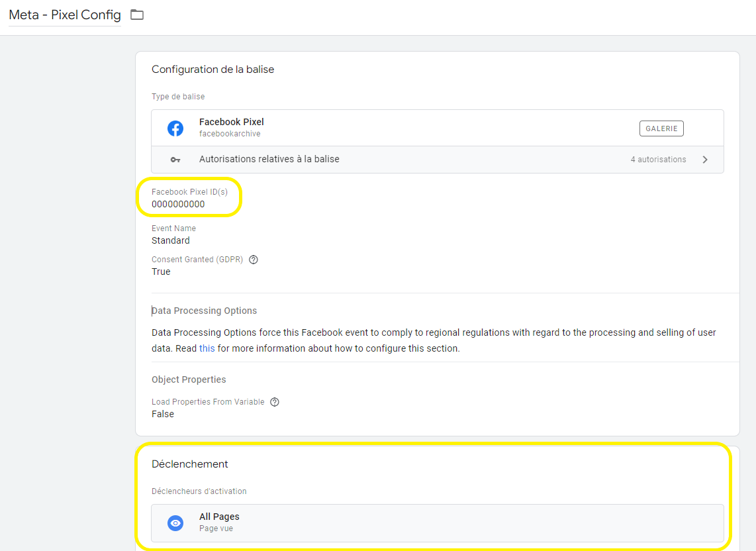Open the "this" link about Data Processing Options

tap(208, 348)
